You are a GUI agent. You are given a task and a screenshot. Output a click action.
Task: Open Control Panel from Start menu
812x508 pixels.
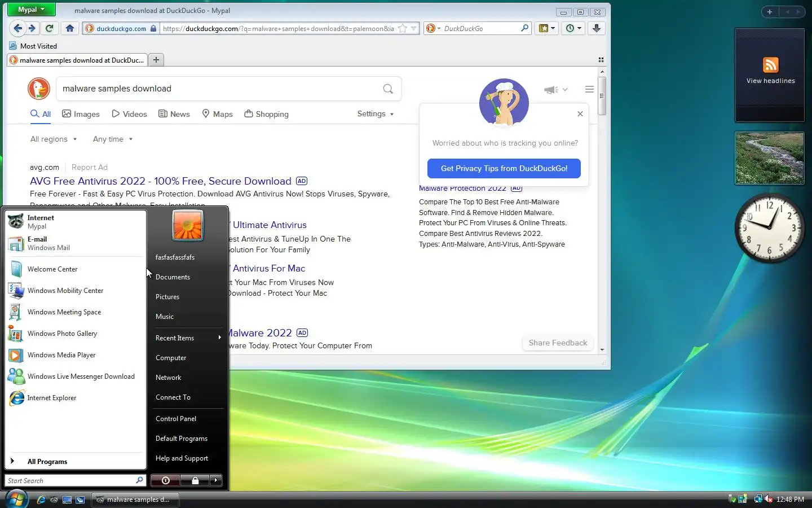176,418
